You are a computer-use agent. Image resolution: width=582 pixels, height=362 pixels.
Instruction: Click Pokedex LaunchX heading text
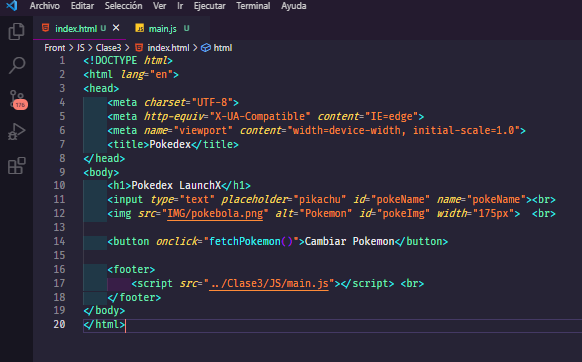coord(176,186)
